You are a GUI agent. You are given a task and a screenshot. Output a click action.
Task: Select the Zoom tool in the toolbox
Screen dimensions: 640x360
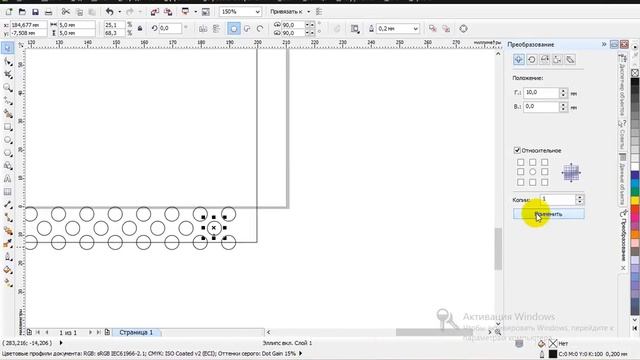pos(7,87)
